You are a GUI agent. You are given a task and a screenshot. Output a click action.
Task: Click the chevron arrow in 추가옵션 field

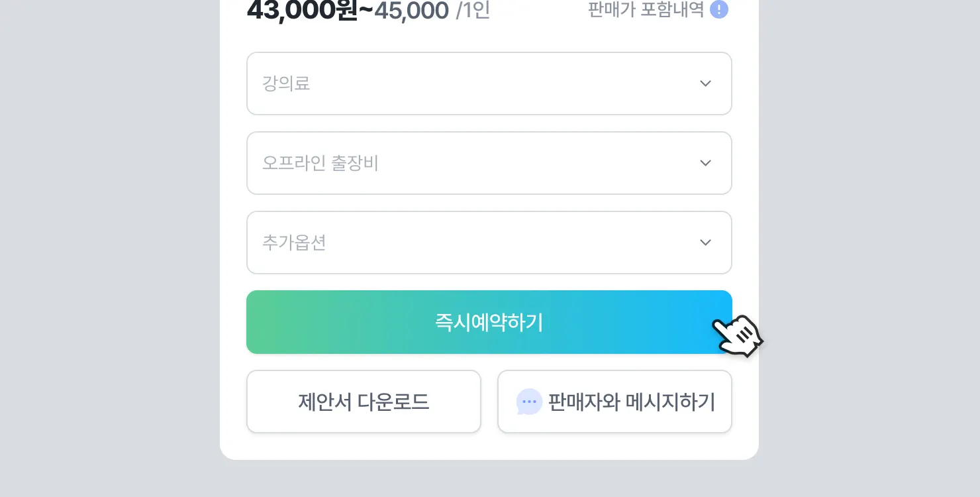click(705, 243)
